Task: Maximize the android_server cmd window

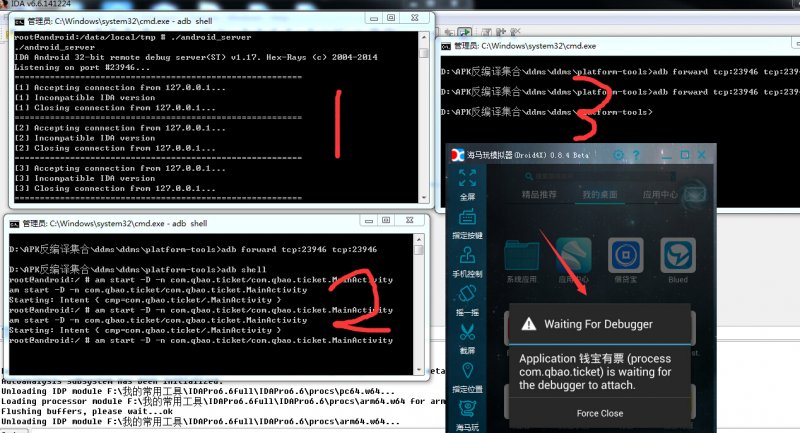Action: (x=391, y=18)
